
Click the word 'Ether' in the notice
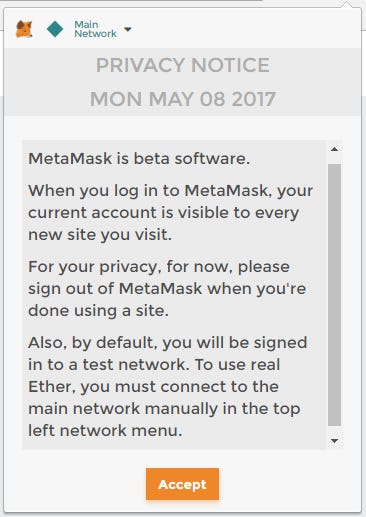[x=50, y=387]
